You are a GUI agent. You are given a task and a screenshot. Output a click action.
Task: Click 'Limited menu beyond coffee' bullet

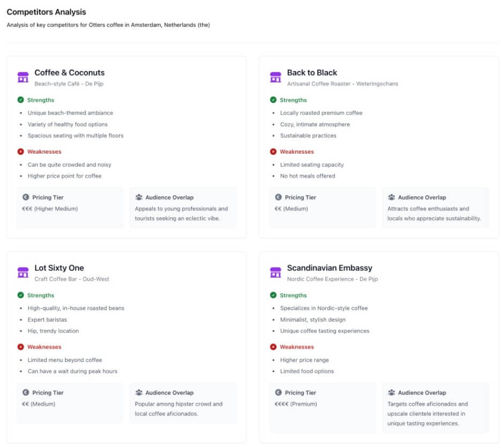(65, 360)
